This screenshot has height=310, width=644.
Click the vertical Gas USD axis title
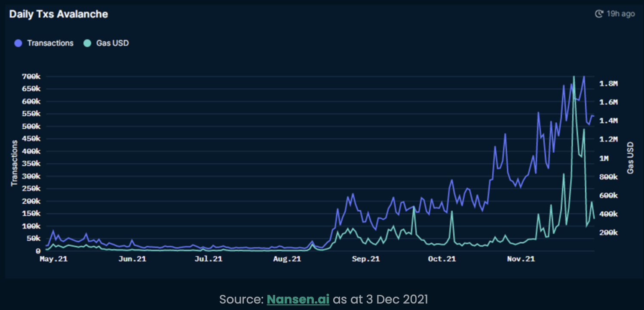coord(630,158)
